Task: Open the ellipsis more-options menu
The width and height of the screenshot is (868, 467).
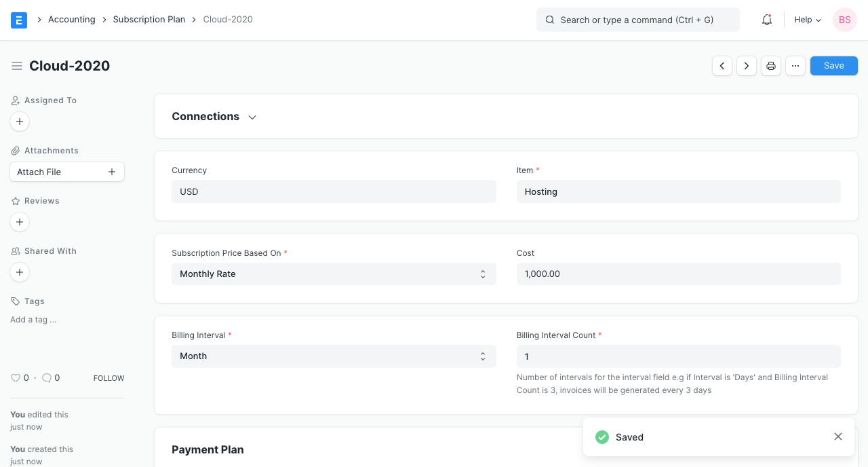Action: point(795,65)
